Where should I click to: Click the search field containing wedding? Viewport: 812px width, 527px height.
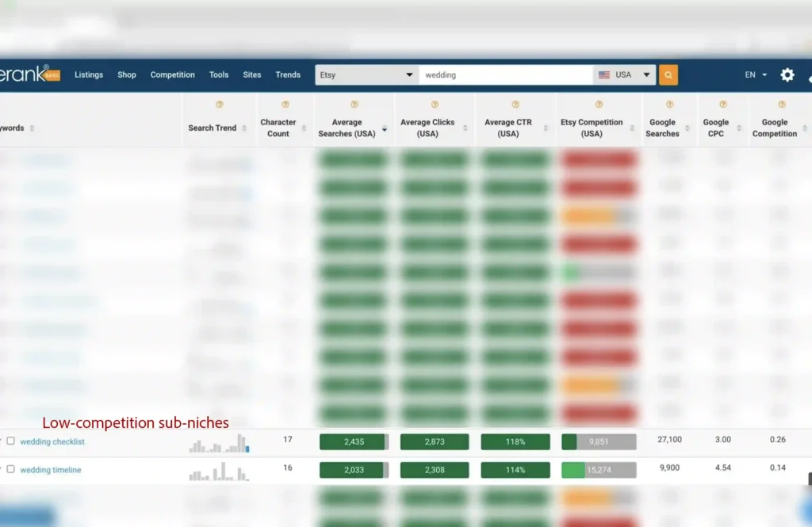[505, 75]
